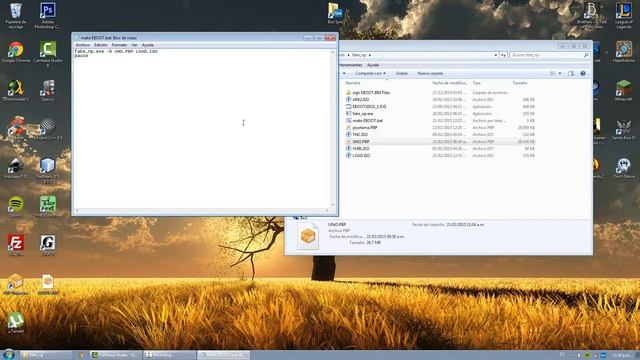Select the TNC.ISO file
Image resolution: width=640 pixels, height=360 pixels.
pos(360,134)
